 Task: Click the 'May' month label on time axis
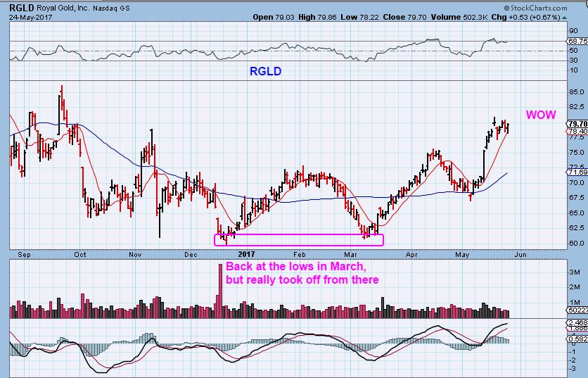pos(462,255)
